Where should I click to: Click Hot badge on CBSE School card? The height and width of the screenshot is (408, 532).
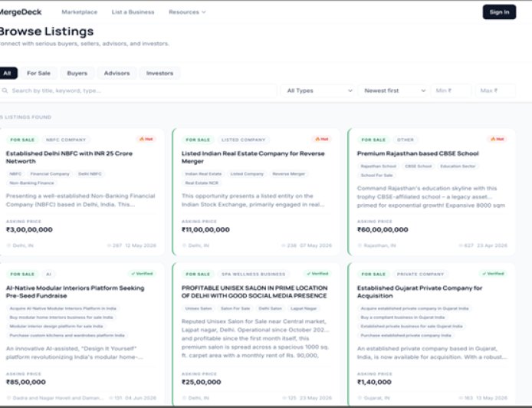pos(498,139)
